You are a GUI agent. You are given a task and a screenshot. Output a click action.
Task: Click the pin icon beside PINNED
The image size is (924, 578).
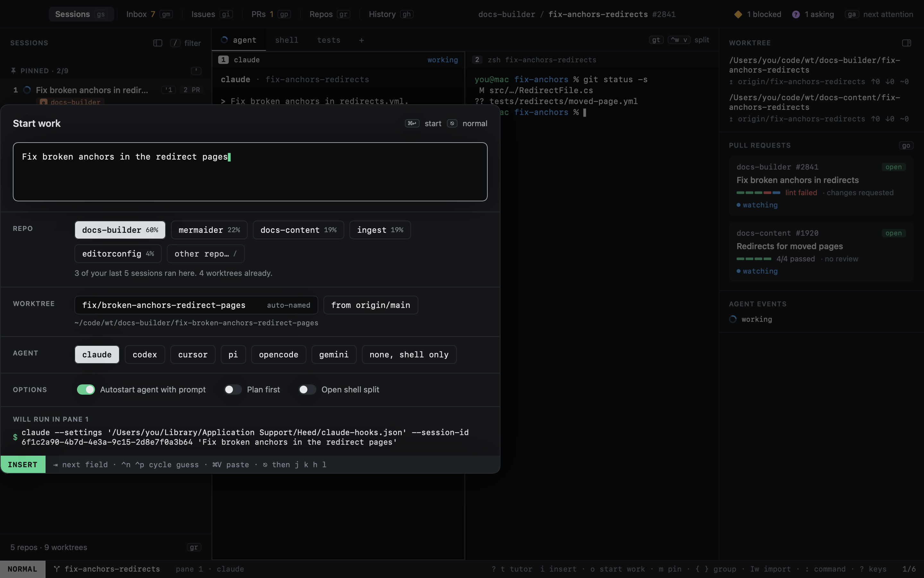pos(13,71)
